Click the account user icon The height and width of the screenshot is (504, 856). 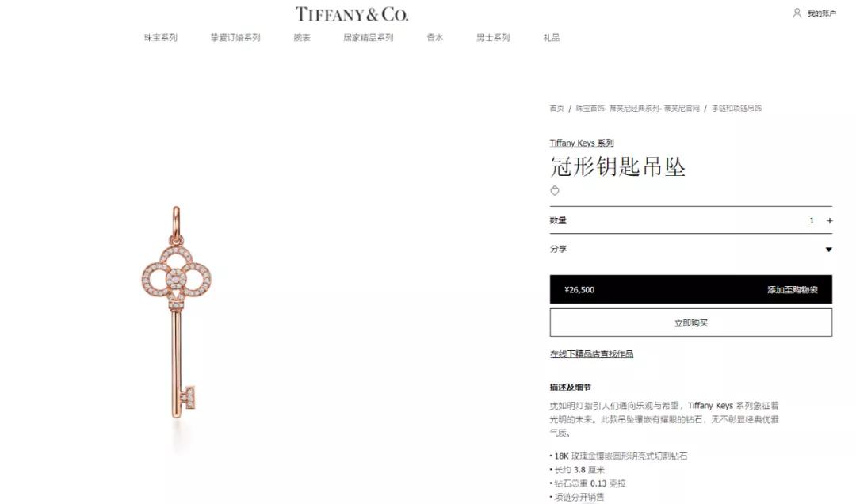pyautogui.click(x=797, y=13)
